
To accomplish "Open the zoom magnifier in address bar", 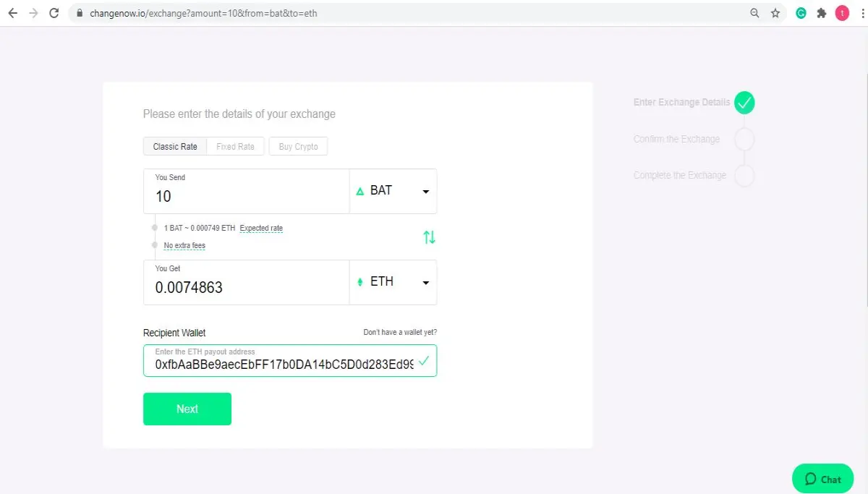I will point(755,13).
